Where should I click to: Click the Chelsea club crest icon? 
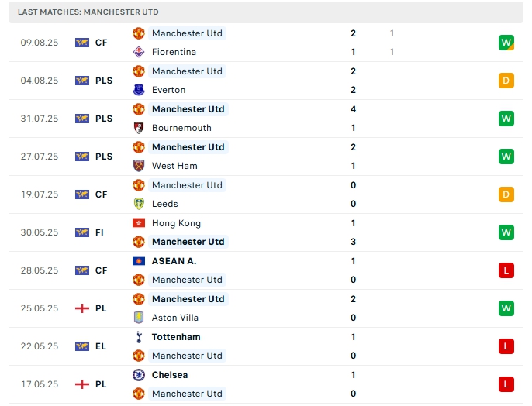click(x=139, y=375)
